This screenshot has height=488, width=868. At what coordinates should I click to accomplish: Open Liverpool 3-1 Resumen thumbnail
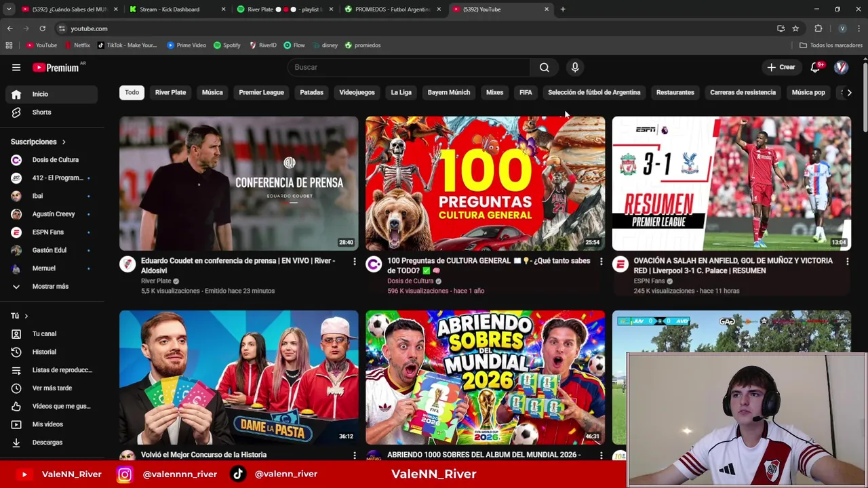pyautogui.click(x=731, y=184)
